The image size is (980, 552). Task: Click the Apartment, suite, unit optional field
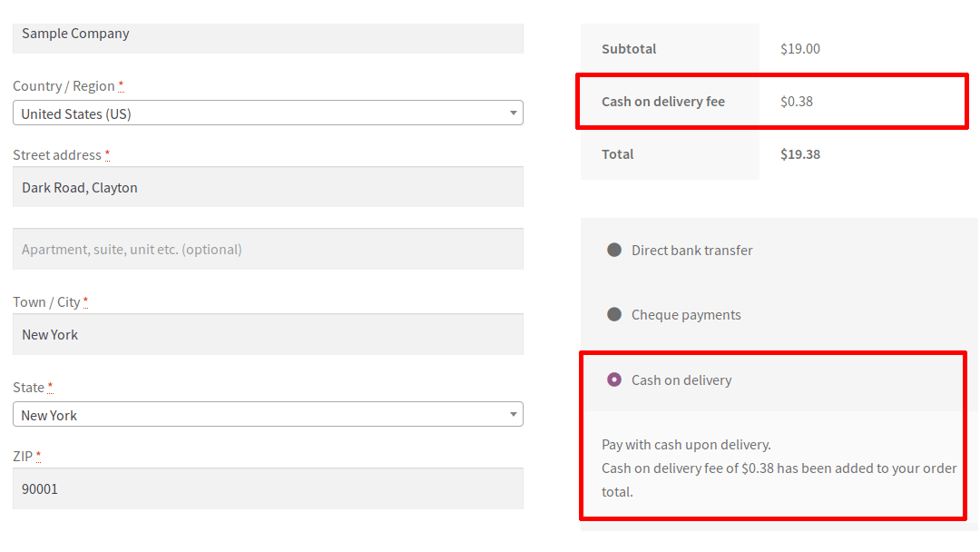pos(268,248)
